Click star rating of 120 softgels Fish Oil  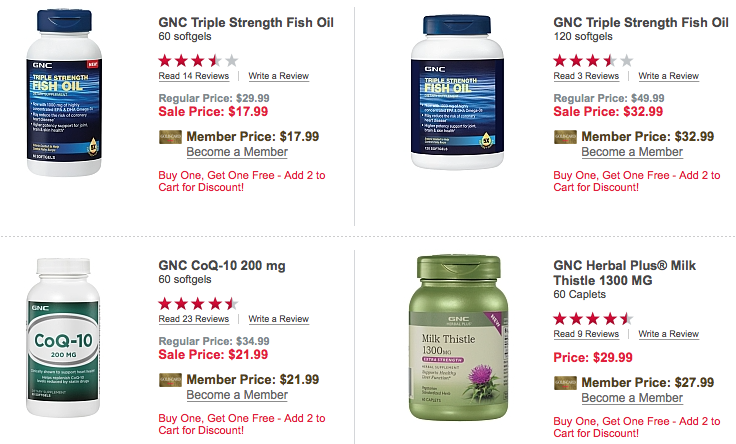tap(594, 61)
